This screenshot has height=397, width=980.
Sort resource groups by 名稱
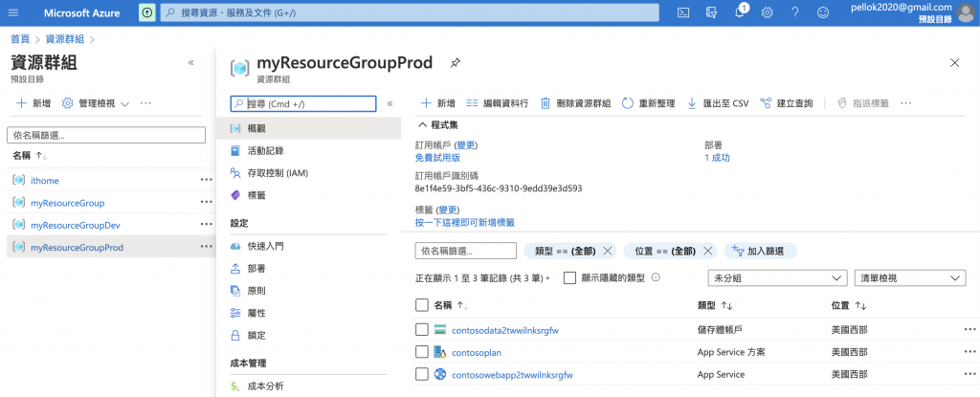pyautogui.click(x=30, y=155)
